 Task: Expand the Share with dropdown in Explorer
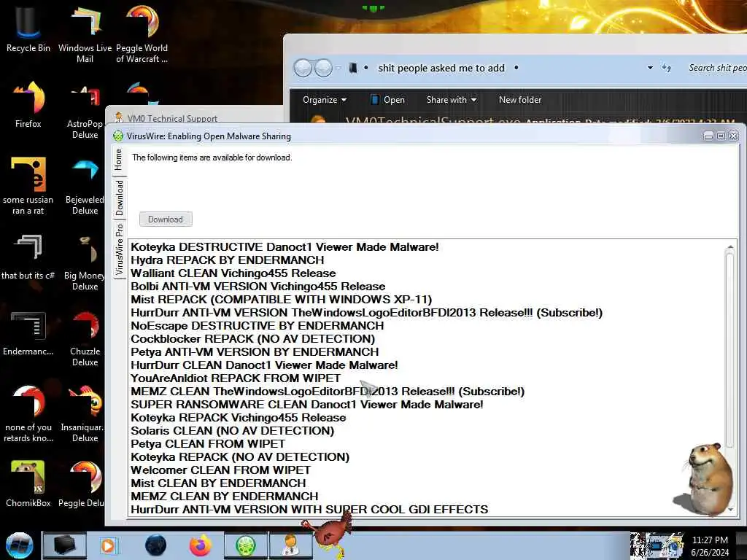451,100
